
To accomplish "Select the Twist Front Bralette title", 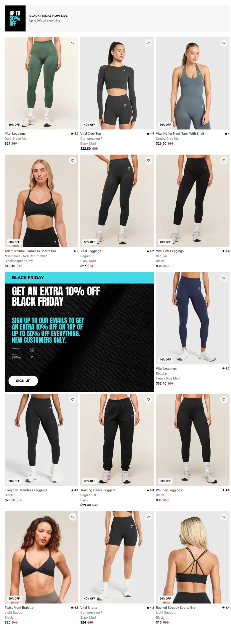I will pos(19,608).
